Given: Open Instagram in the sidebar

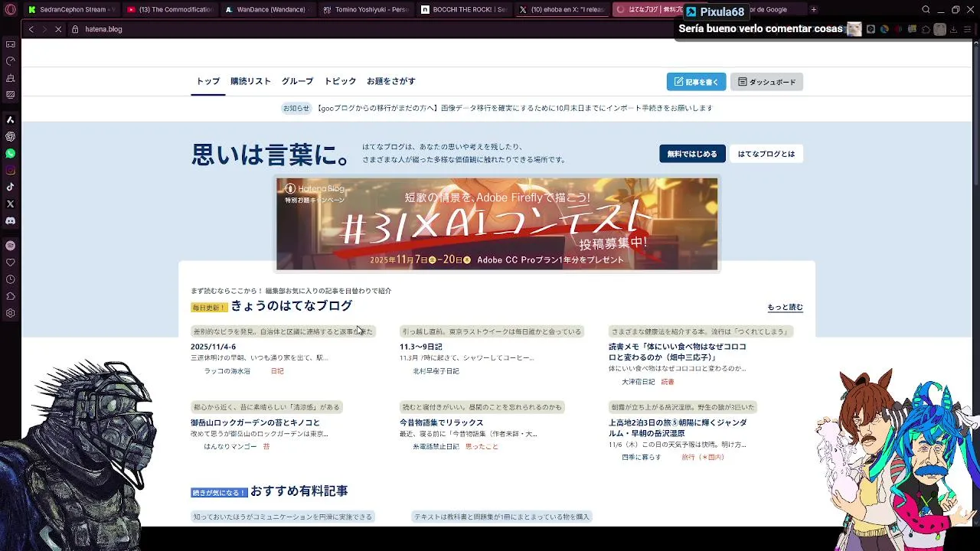Looking at the screenshot, I should pyautogui.click(x=10, y=171).
